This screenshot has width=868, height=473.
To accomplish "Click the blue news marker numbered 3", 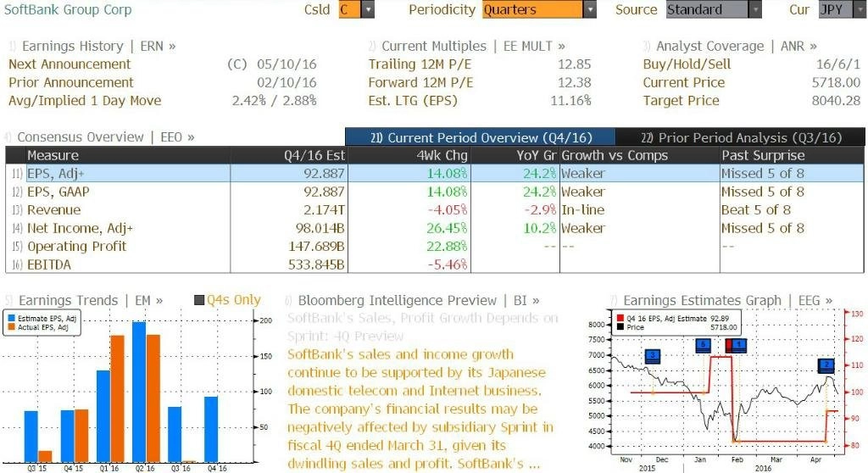I will pyautogui.click(x=653, y=356).
